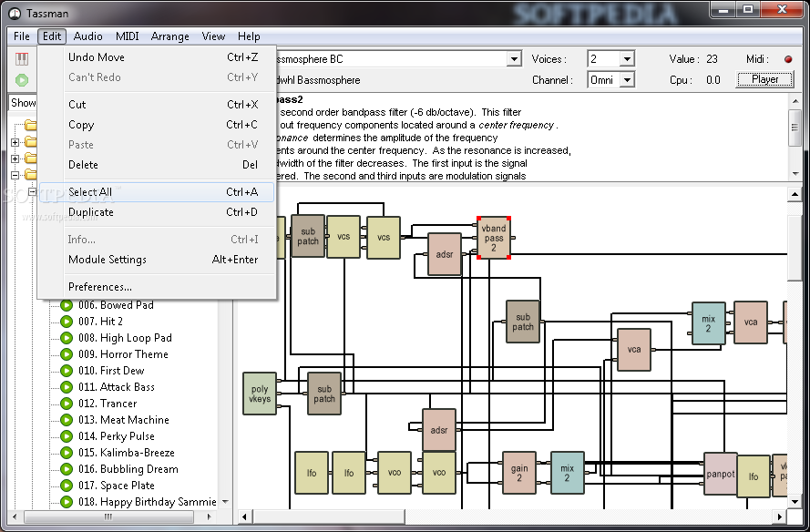
Task: Choose Copy from Edit menu
Action: coord(156,125)
